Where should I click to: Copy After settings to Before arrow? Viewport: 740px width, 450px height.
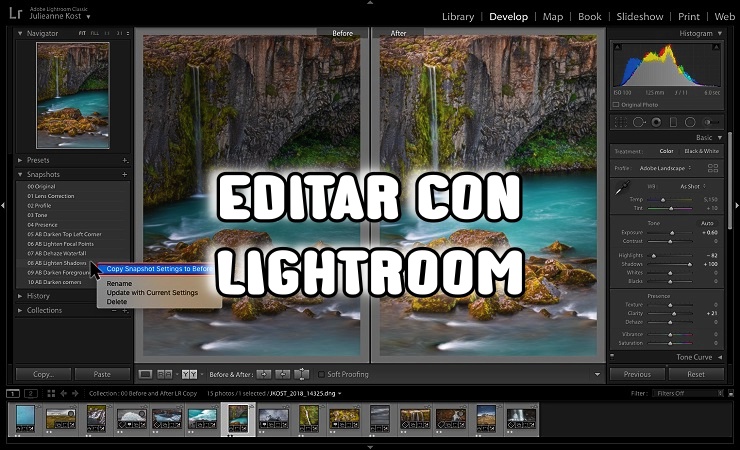[x=283, y=374]
